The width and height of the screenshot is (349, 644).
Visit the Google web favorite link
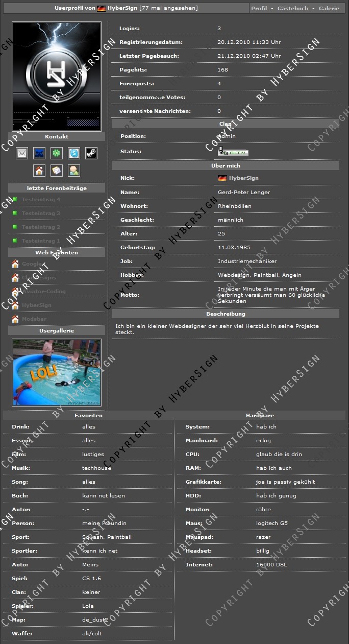point(32,265)
